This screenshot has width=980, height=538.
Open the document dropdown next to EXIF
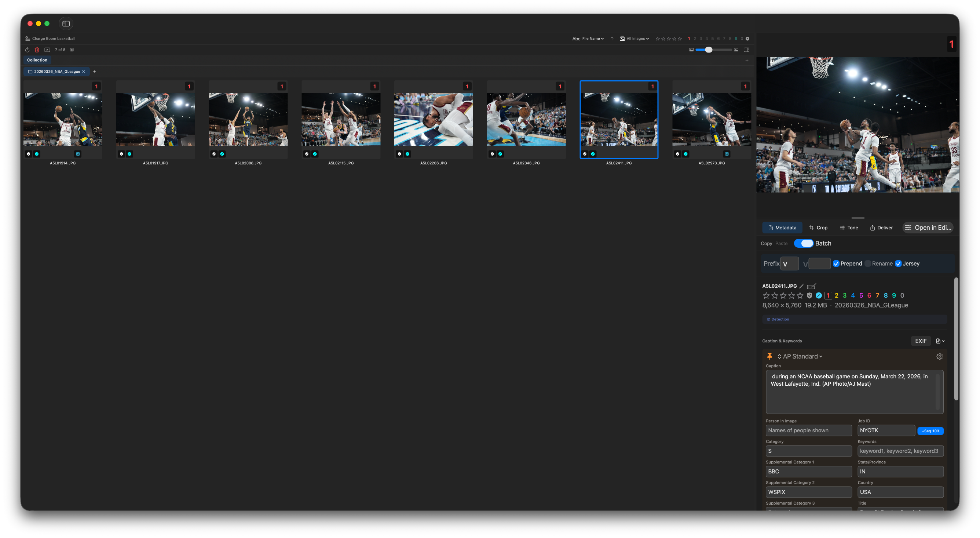tap(940, 341)
